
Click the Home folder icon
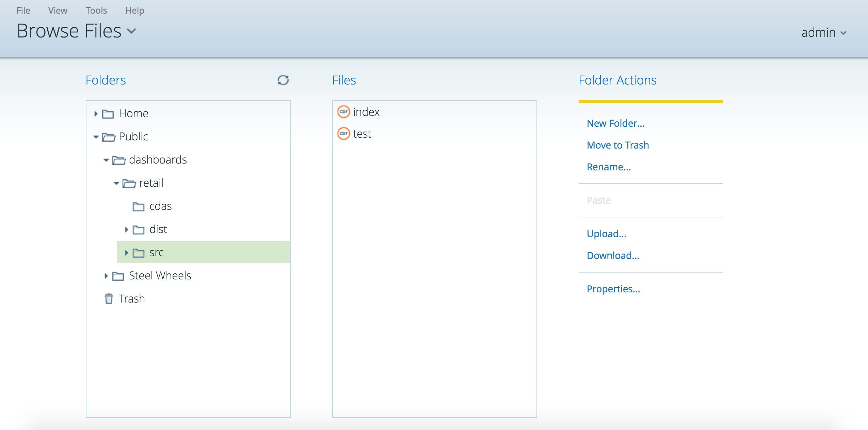pyautogui.click(x=108, y=113)
